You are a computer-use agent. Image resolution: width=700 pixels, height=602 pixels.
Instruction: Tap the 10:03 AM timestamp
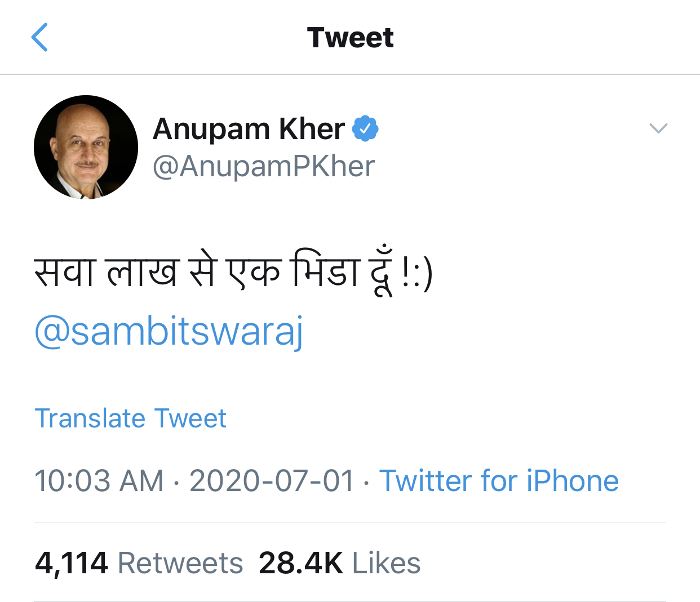pos(99,481)
